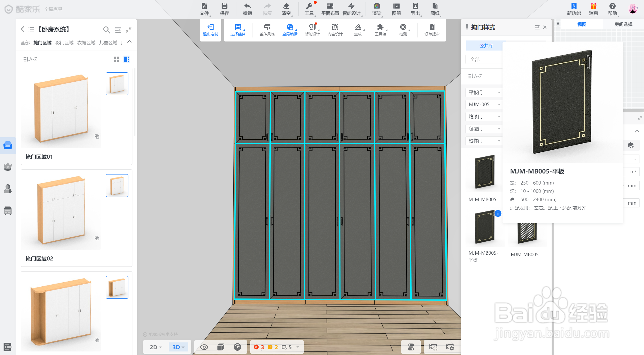The width and height of the screenshot is (644, 355).
Task: Click the 检测 inspection icon
Action: 403,30
